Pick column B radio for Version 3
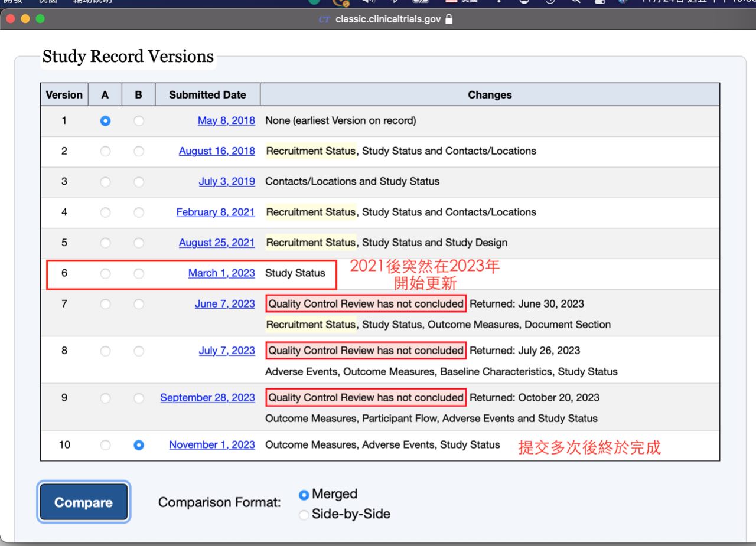 tap(138, 182)
